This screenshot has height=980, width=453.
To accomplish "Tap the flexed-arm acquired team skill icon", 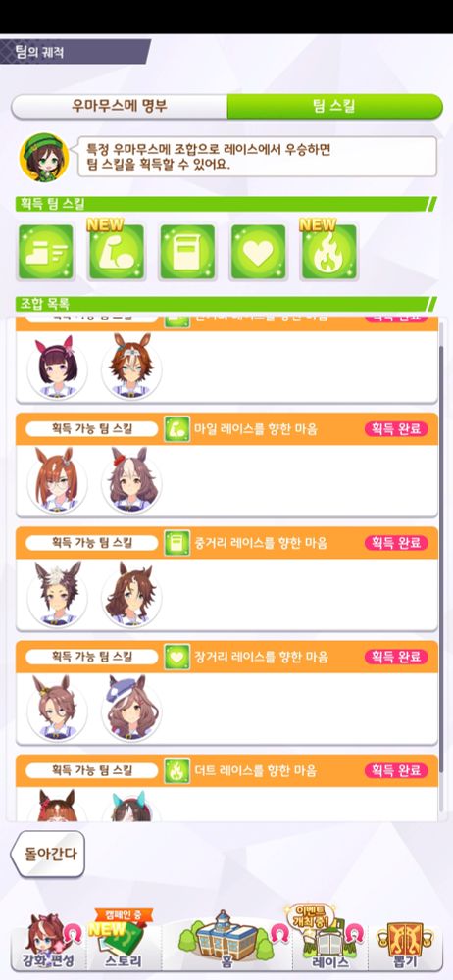I will (117, 252).
